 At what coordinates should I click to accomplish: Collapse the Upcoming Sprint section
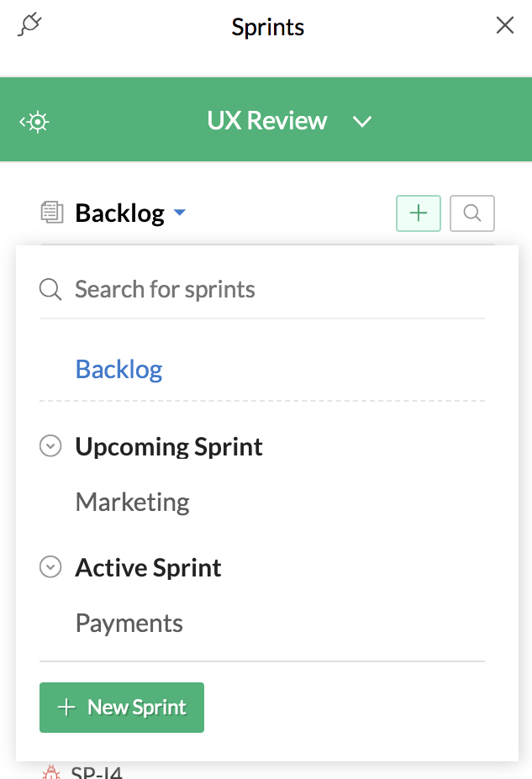pos(51,447)
